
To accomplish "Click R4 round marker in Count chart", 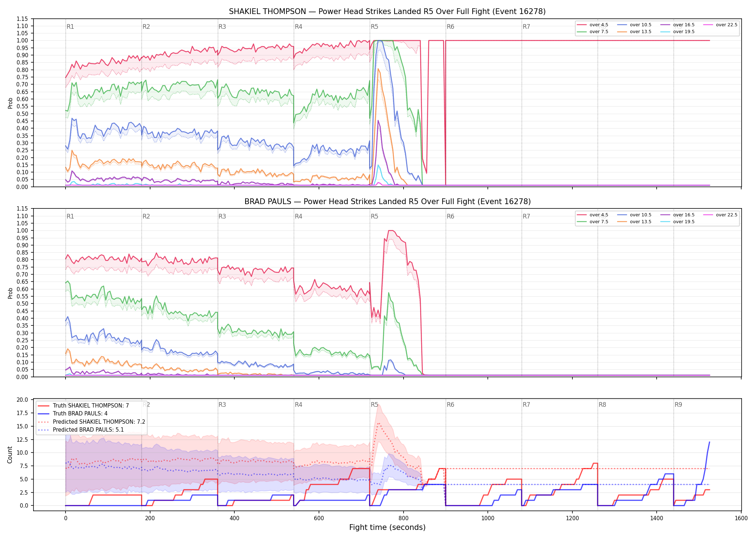I will (298, 405).
